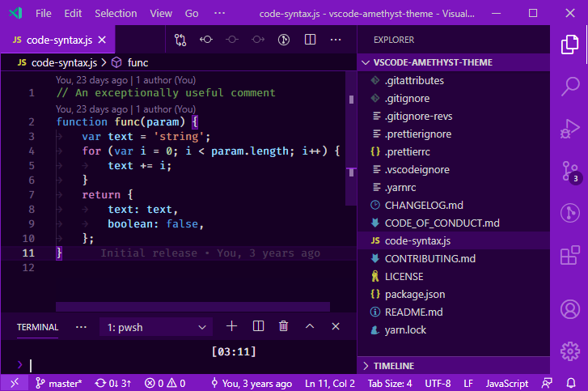Click status bar blame You, 3 years ago
Image resolution: width=588 pixels, height=391 pixels.
[252, 383]
